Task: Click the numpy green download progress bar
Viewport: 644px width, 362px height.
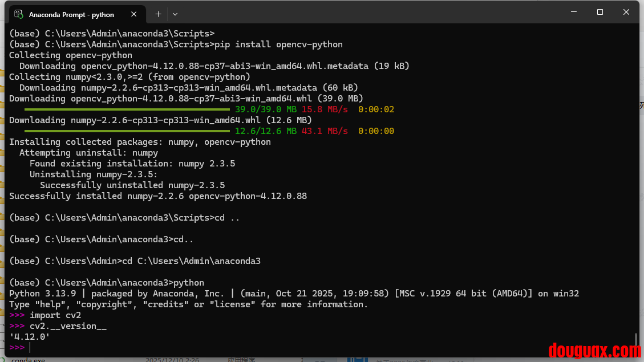Action: pyautogui.click(x=127, y=131)
